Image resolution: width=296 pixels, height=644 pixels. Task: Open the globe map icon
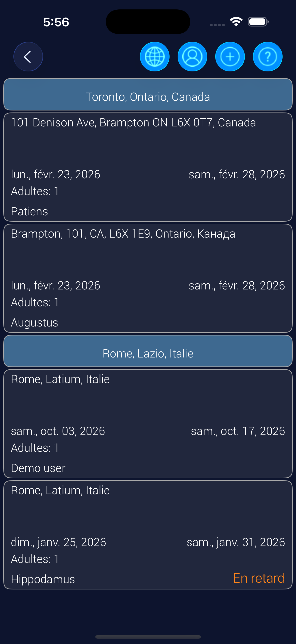click(155, 57)
